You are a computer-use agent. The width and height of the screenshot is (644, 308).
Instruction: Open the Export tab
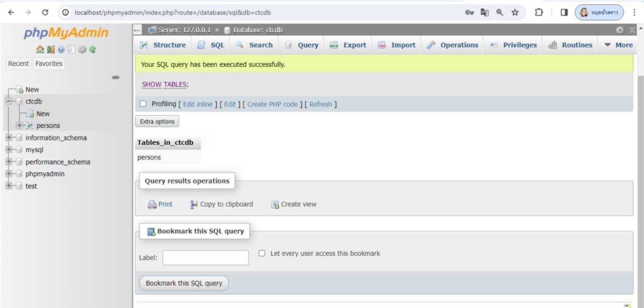click(348, 45)
